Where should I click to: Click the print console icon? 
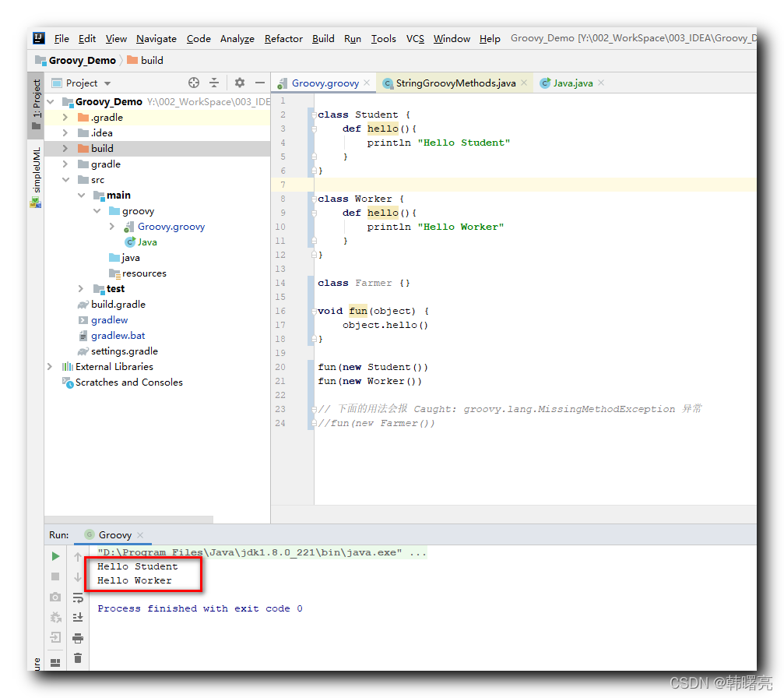point(78,638)
